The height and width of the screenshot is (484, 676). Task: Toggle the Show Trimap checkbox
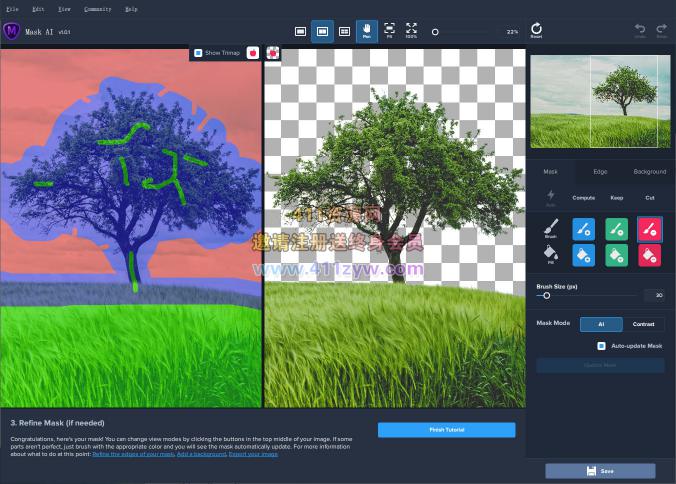click(x=198, y=53)
